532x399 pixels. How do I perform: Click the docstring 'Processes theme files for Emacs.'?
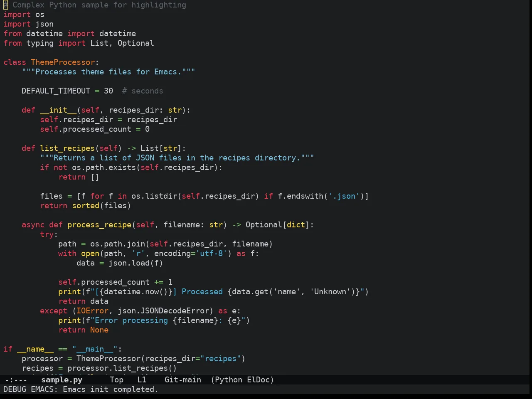click(x=108, y=72)
